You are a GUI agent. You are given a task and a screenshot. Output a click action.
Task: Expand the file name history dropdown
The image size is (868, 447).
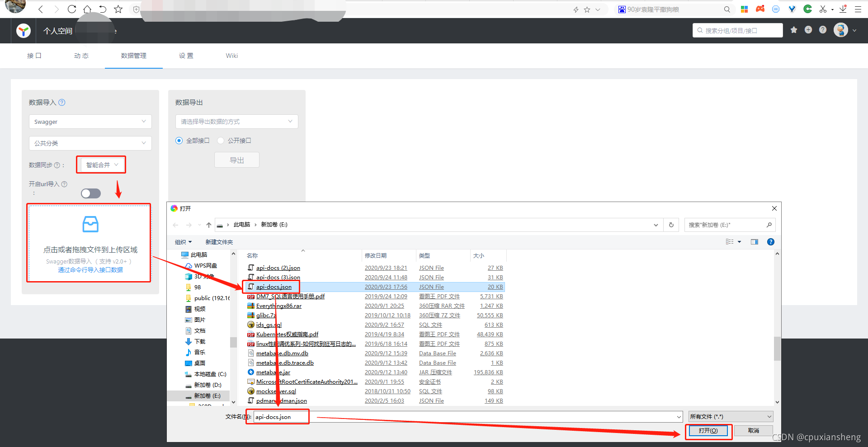(679, 417)
